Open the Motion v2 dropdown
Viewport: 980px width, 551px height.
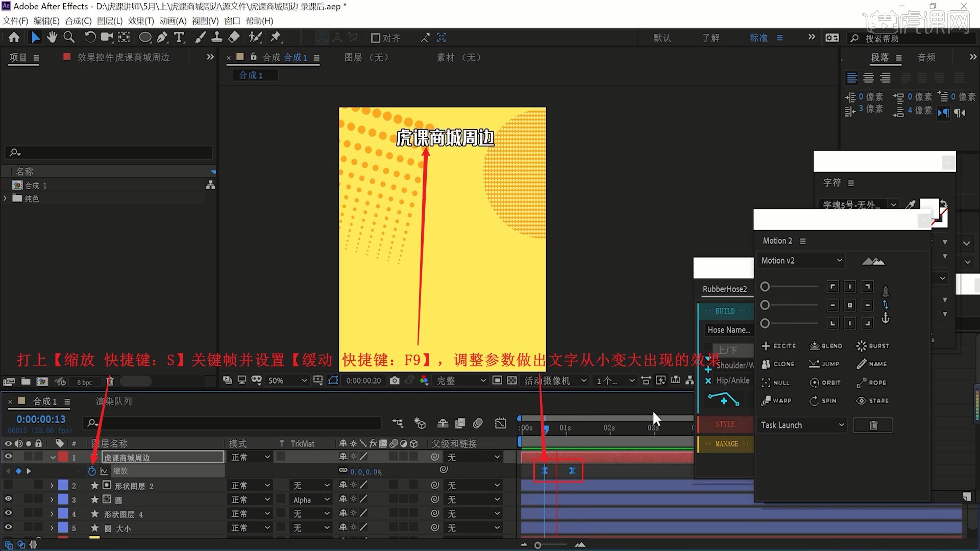pyautogui.click(x=801, y=261)
